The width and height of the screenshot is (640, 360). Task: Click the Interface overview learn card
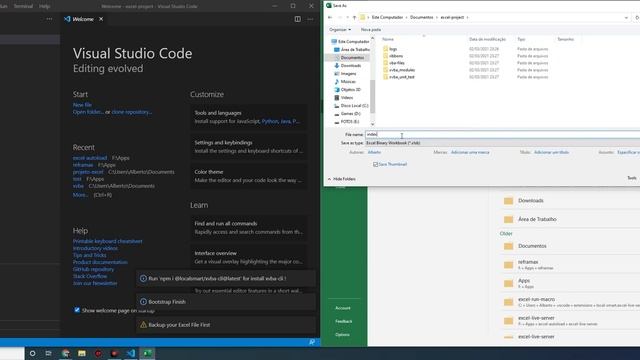[x=249, y=257]
